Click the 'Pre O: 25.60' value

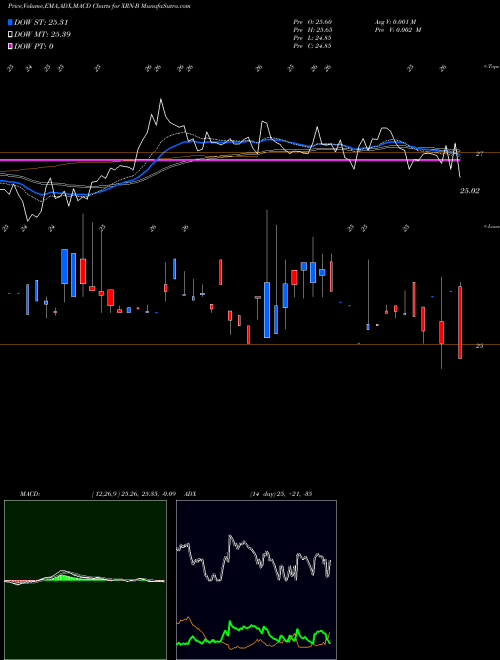click(313, 22)
